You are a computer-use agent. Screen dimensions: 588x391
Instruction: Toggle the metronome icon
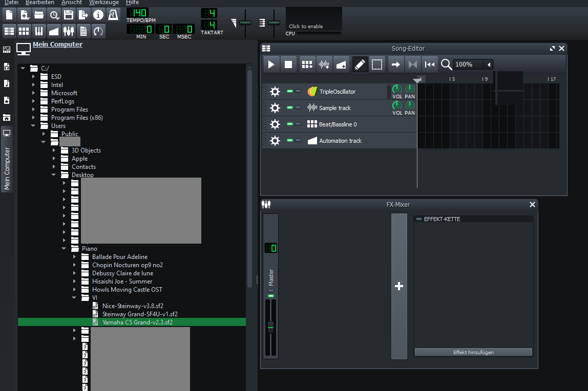(x=113, y=15)
